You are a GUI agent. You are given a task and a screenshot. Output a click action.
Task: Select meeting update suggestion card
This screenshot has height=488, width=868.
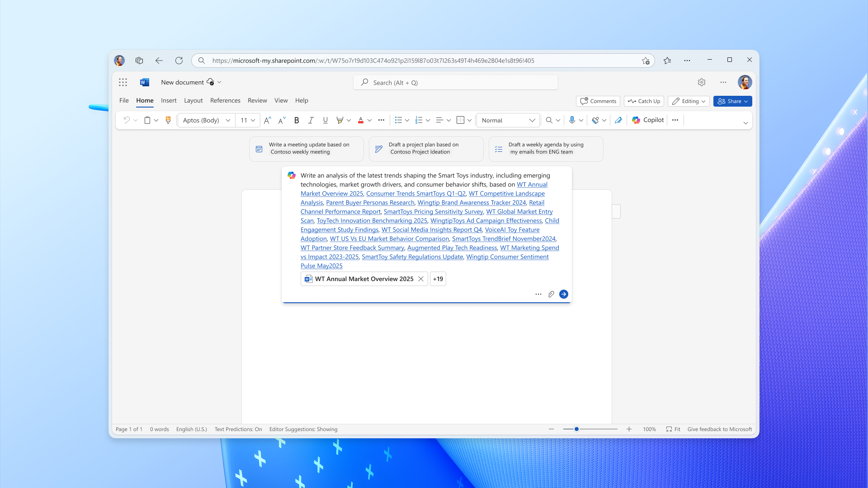pyautogui.click(x=307, y=149)
